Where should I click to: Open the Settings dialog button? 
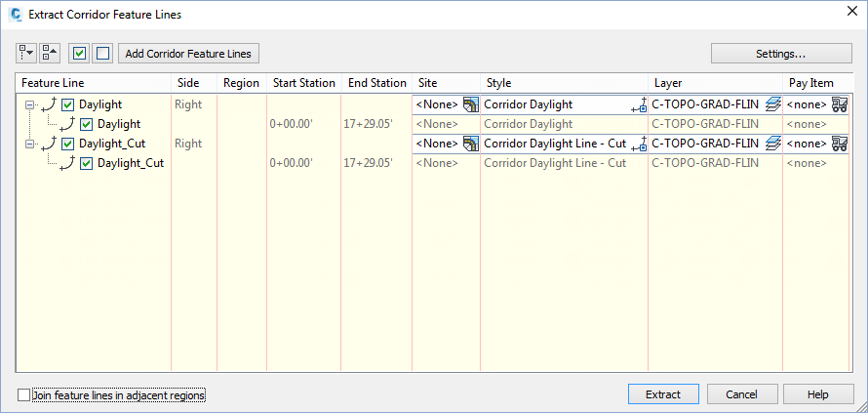click(x=780, y=53)
